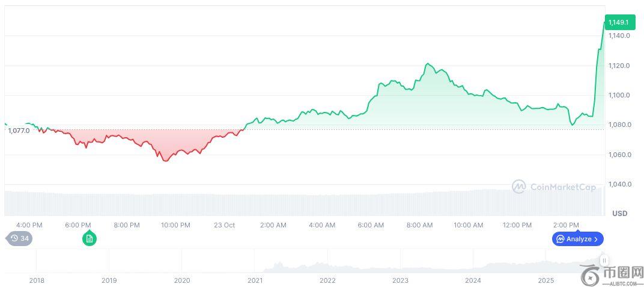Open the Analyze panel
Image resolution: width=644 pixels, height=287 pixels.
pyautogui.click(x=577, y=239)
